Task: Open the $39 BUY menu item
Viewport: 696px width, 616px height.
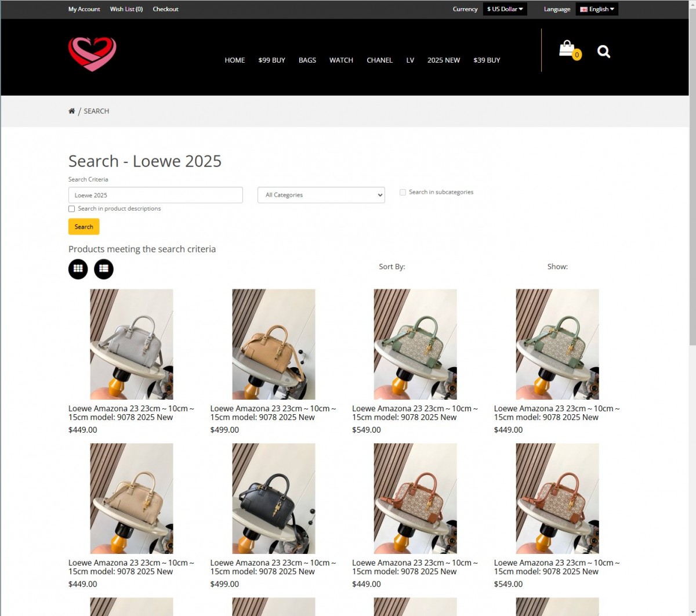Action: 487,60
